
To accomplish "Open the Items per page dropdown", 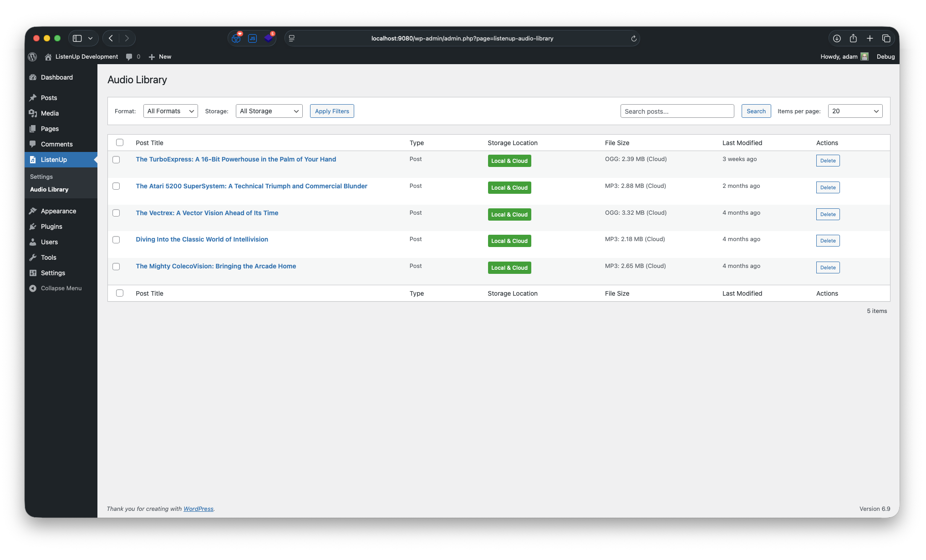I will coord(855,111).
